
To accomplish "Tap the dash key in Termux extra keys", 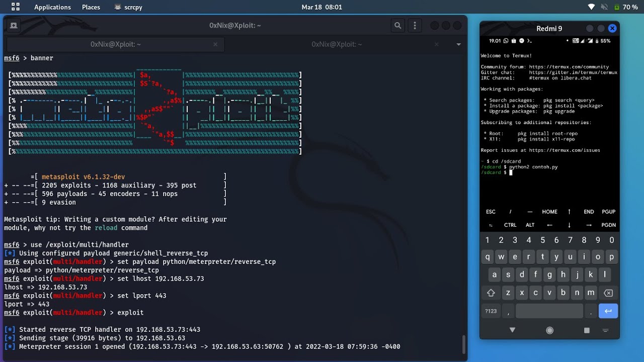I will (530, 212).
